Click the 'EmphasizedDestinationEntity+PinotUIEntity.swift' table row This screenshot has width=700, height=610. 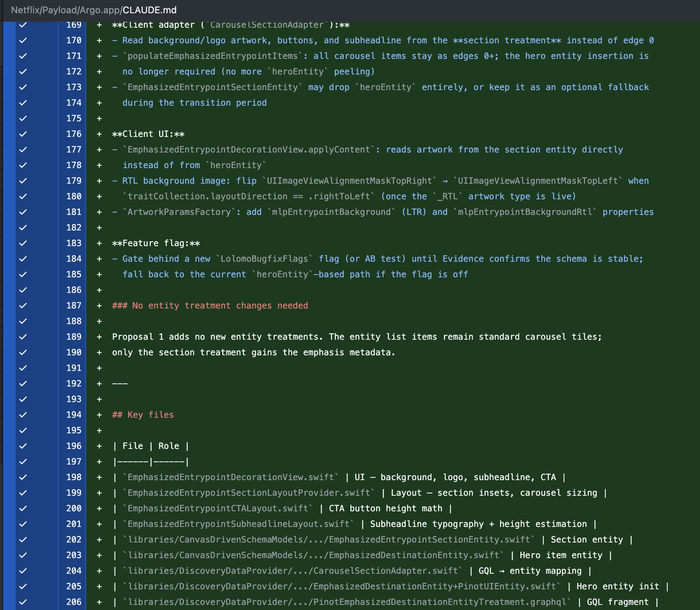(x=391, y=586)
